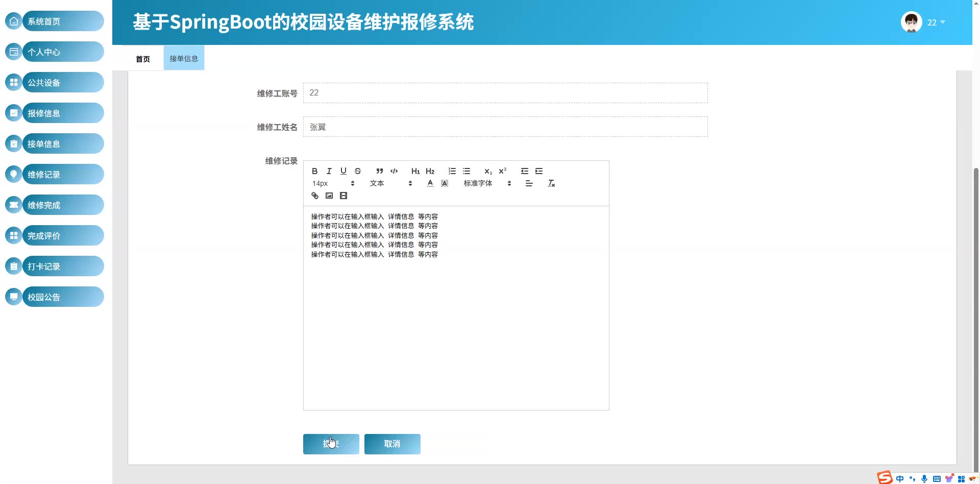This screenshot has width=980, height=484.
Task: Pick a font text color
Action: coord(430,183)
